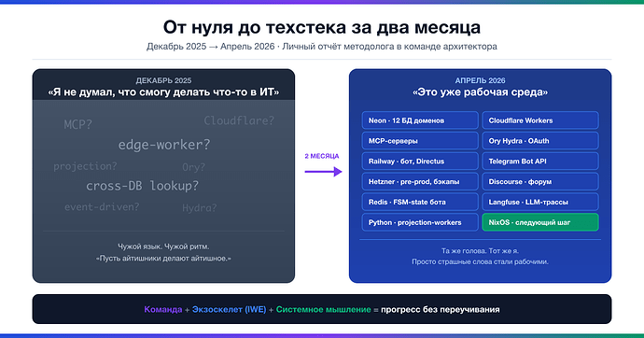
Task: Click the «edge-worker?» word
Action: pyautogui.click(x=164, y=145)
